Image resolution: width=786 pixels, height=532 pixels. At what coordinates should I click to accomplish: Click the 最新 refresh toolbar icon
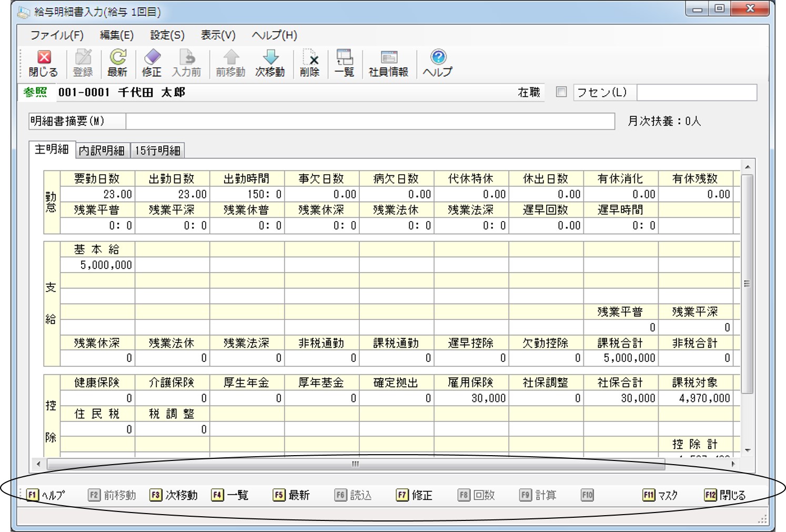tap(117, 64)
